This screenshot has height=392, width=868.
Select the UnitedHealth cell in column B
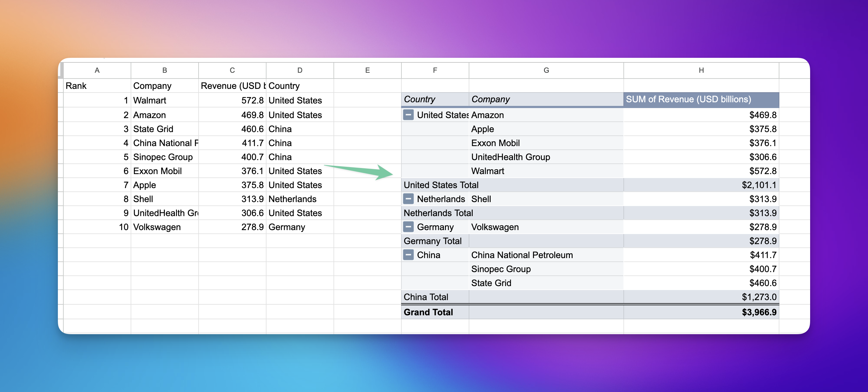coord(165,212)
